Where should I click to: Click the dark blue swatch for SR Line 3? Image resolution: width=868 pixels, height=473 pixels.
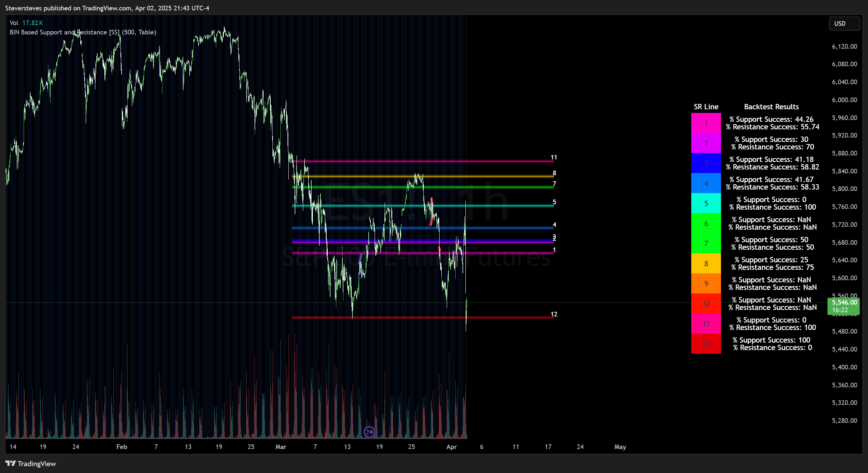click(706, 163)
